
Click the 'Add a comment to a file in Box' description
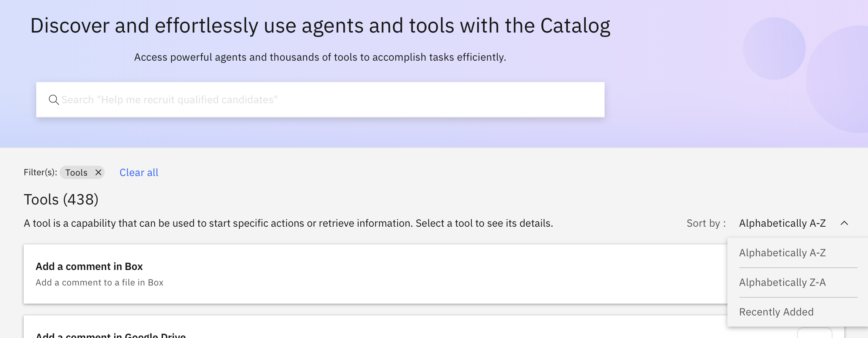tap(100, 283)
